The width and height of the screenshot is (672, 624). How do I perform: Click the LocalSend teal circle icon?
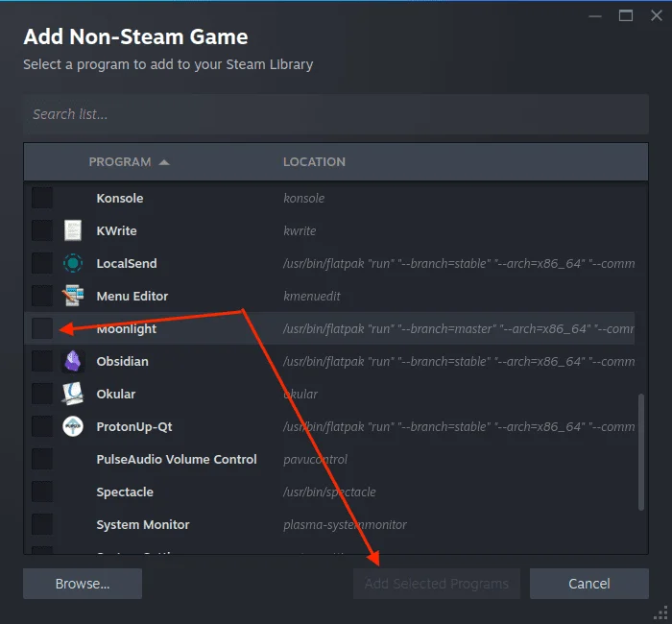coord(73,263)
